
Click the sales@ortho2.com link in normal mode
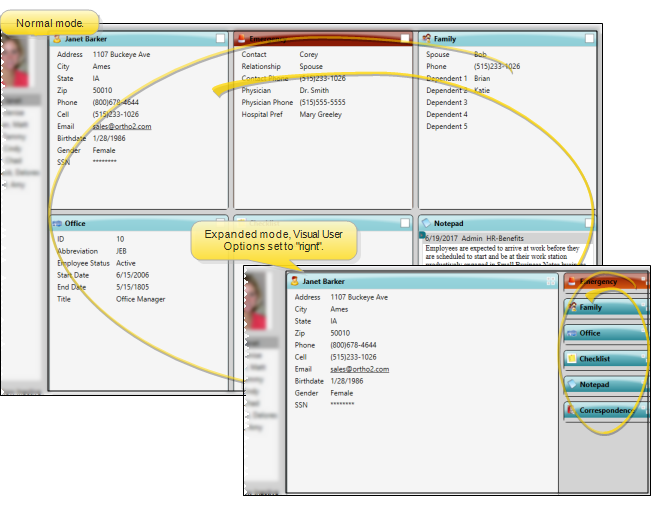[122, 126]
